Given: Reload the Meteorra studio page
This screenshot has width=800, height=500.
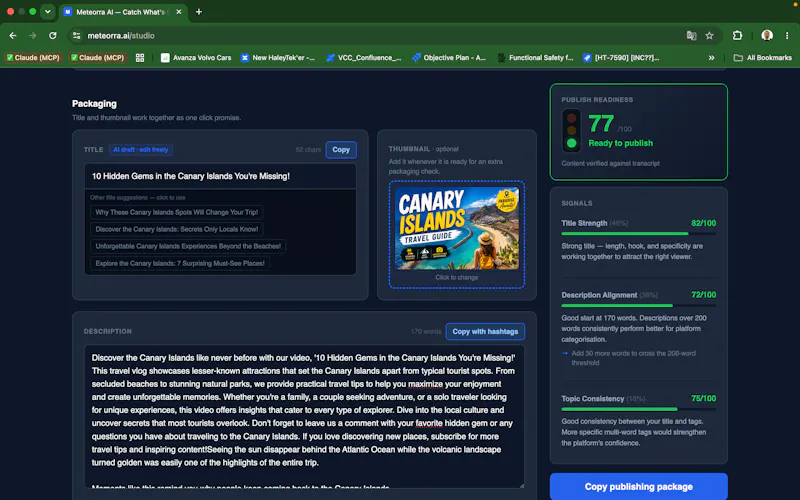Looking at the screenshot, I should pyautogui.click(x=53, y=36).
